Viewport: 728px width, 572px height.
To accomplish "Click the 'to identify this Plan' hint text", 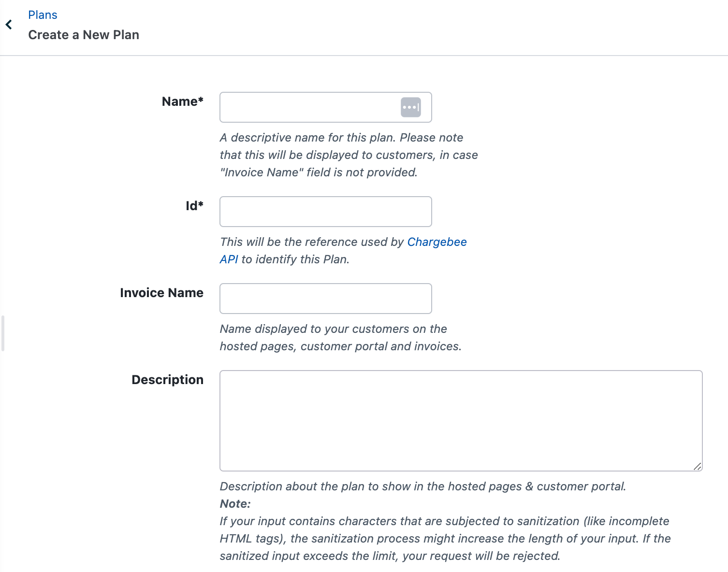I will [x=295, y=259].
